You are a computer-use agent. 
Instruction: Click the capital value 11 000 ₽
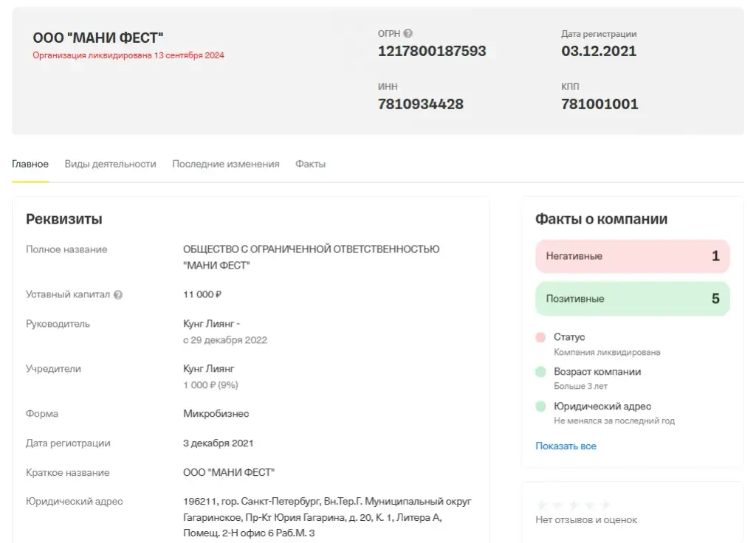[202, 294]
